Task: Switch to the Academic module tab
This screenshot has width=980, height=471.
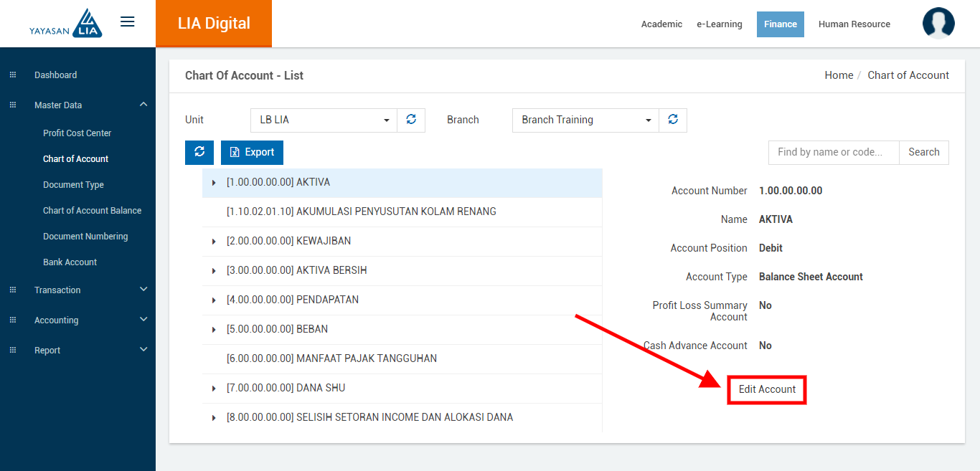Action: click(661, 24)
